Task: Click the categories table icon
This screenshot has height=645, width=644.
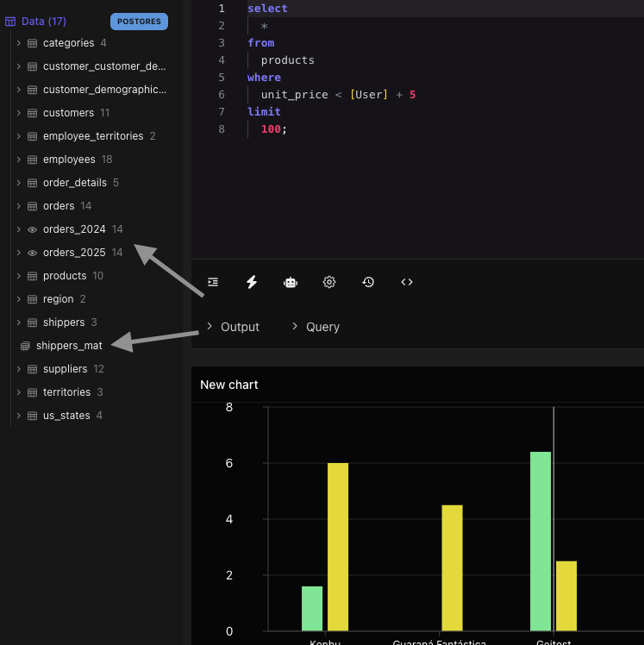Action: pos(32,43)
